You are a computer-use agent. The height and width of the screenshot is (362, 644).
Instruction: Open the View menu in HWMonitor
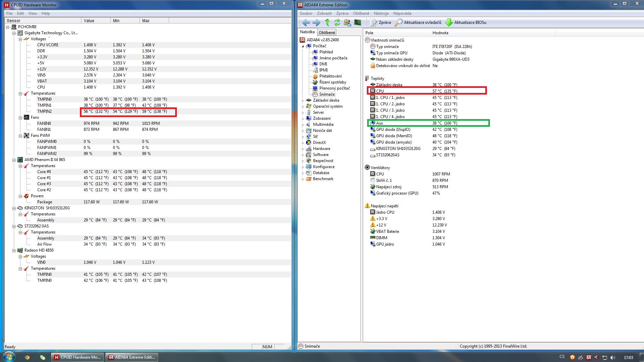click(x=33, y=13)
